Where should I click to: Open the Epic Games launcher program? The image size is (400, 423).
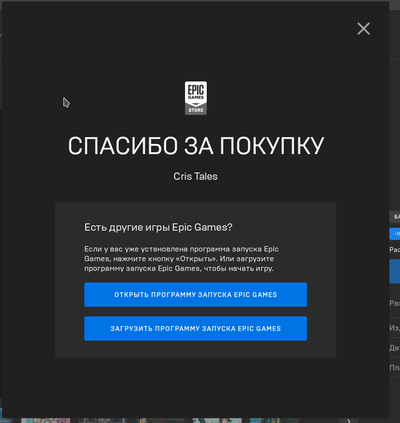point(195,295)
